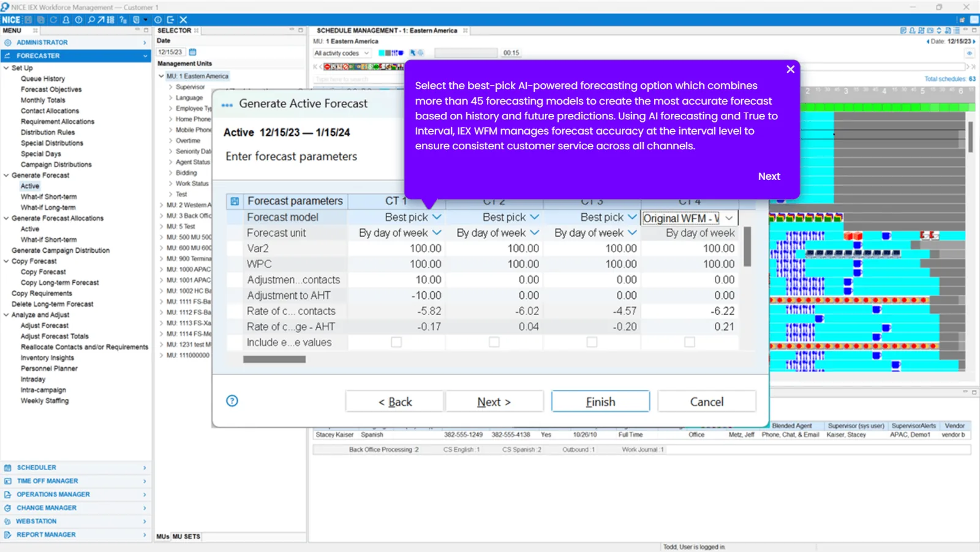Screen dimensions: 980x552
Task: Click the info circle icon in top toolbar
Action: 158,20
